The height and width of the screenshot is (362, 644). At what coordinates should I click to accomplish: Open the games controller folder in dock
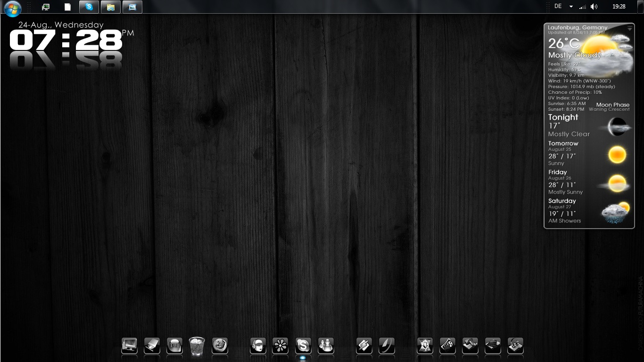click(x=447, y=346)
